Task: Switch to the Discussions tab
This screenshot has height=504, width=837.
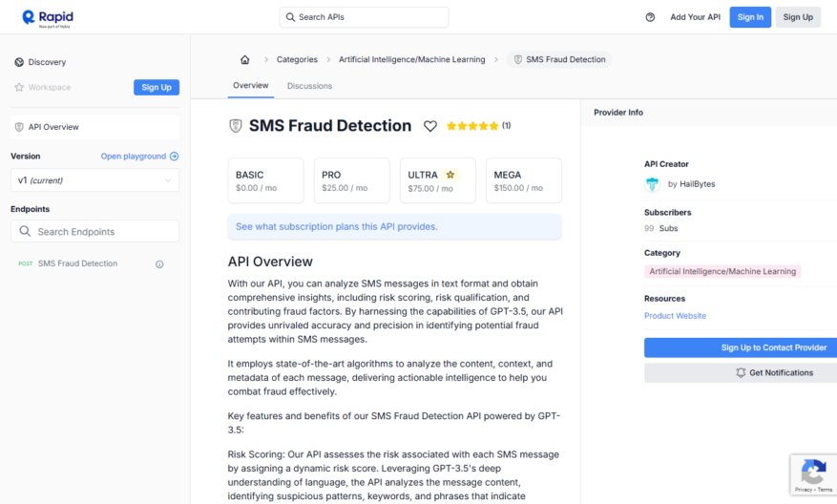Action: click(x=309, y=86)
